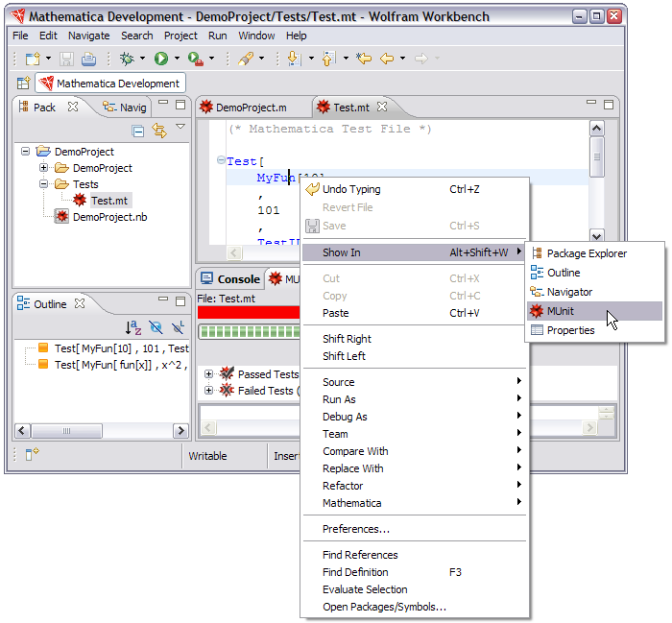This screenshot has height=623, width=672.
Task: Toggle Link with Editor icon
Action: (159, 131)
